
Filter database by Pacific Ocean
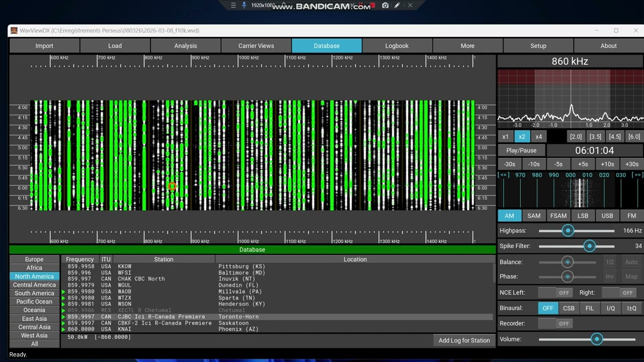(x=34, y=302)
